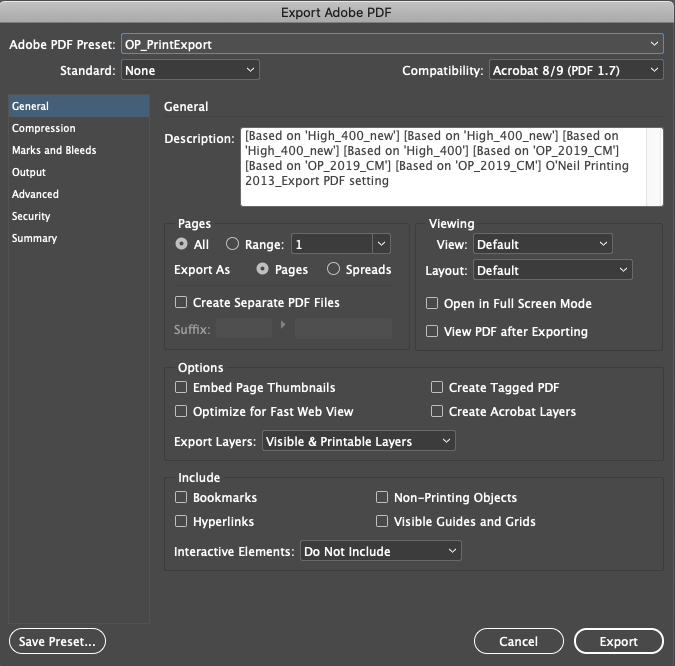The width and height of the screenshot is (675, 666).
Task: Click the Description box scrollbar
Action: click(654, 167)
